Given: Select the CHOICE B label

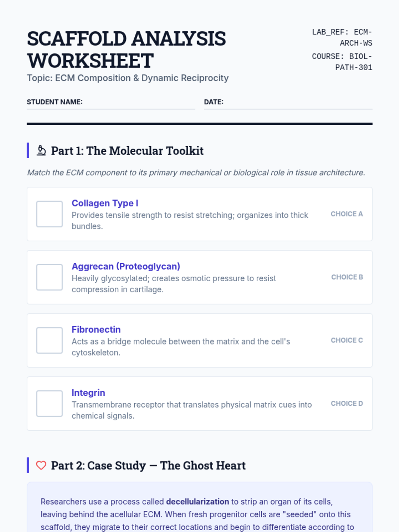Looking at the screenshot, I should (x=347, y=277).
